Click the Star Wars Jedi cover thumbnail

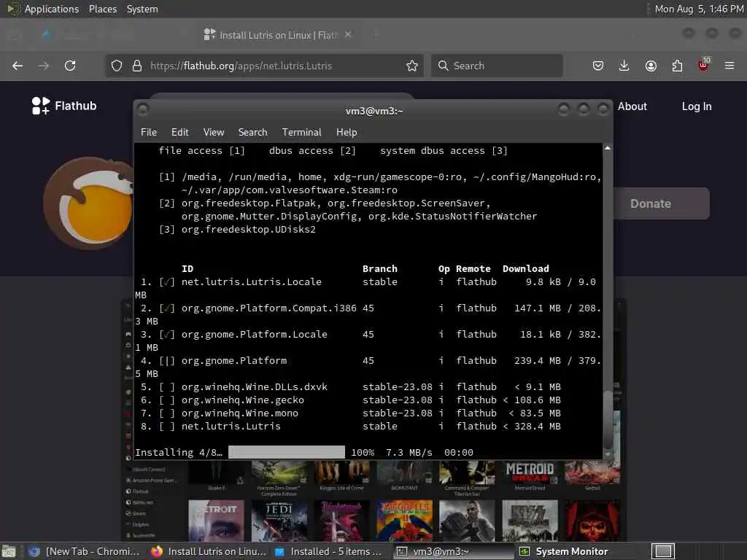[279, 520]
